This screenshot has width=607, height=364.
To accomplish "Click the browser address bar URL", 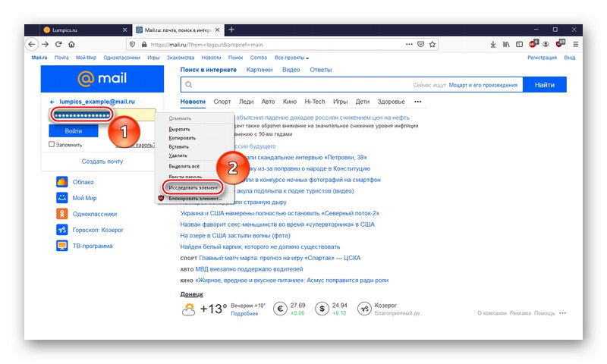I will tap(206, 45).
